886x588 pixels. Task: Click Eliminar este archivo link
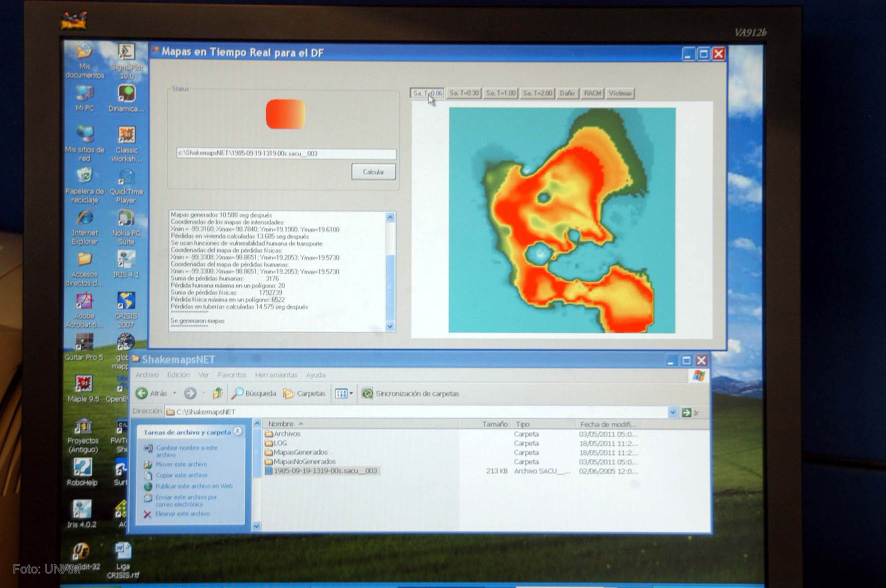pyautogui.click(x=182, y=514)
